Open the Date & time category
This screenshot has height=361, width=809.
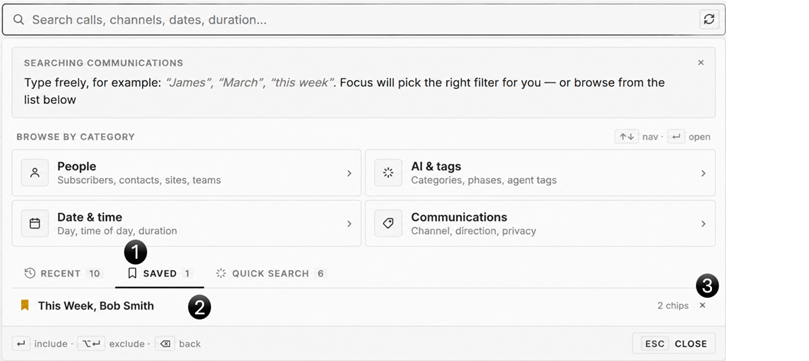186,223
